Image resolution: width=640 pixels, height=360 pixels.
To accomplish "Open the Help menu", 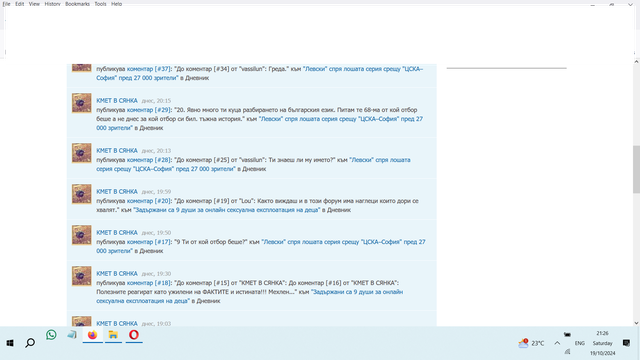I will (x=116, y=4).
